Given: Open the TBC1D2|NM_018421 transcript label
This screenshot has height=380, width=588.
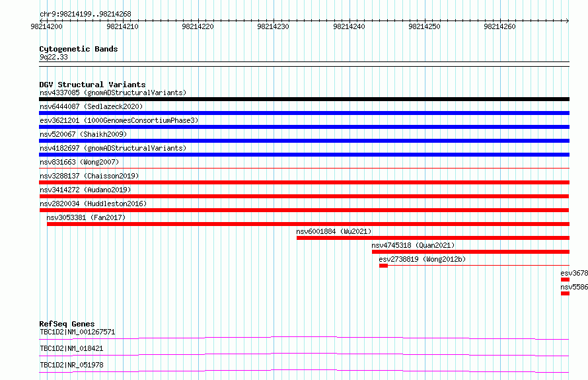Looking at the screenshot, I should (71, 348).
